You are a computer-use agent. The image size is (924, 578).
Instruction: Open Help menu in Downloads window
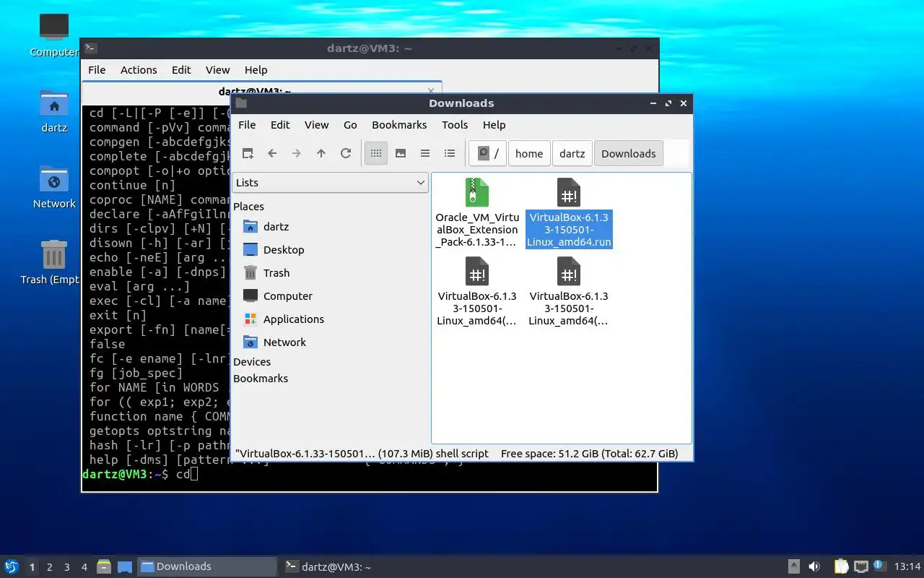494,124
